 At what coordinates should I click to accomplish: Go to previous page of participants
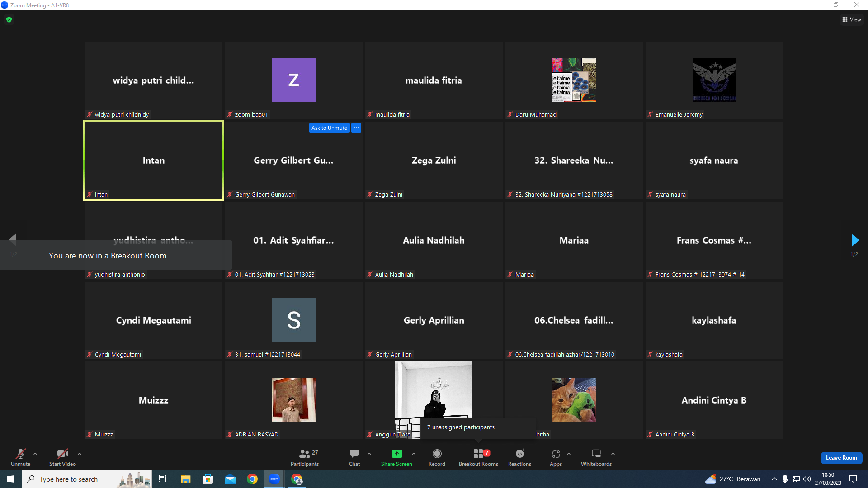click(x=13, y=239)
